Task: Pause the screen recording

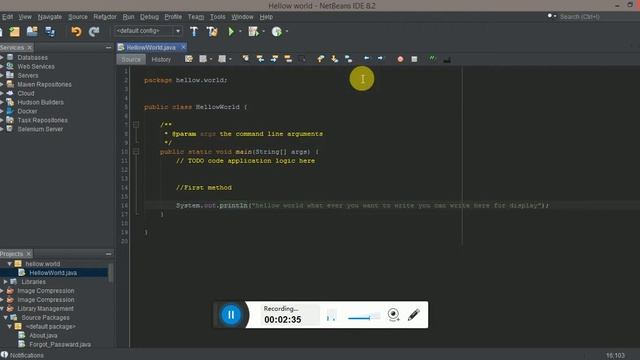Action: click(x=231, y=315)
